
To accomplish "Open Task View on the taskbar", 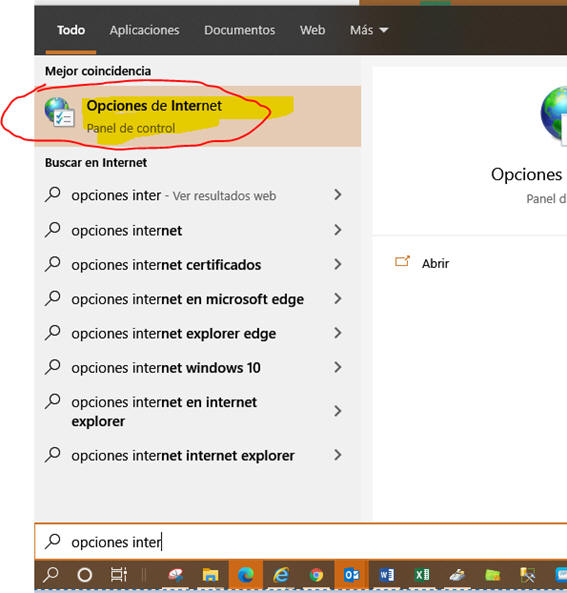I will [x=118, y=575].
